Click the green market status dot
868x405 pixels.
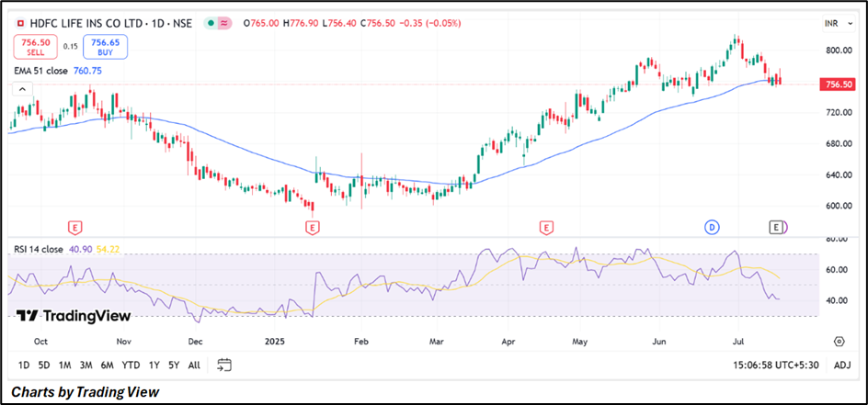(x=213, y=22)
